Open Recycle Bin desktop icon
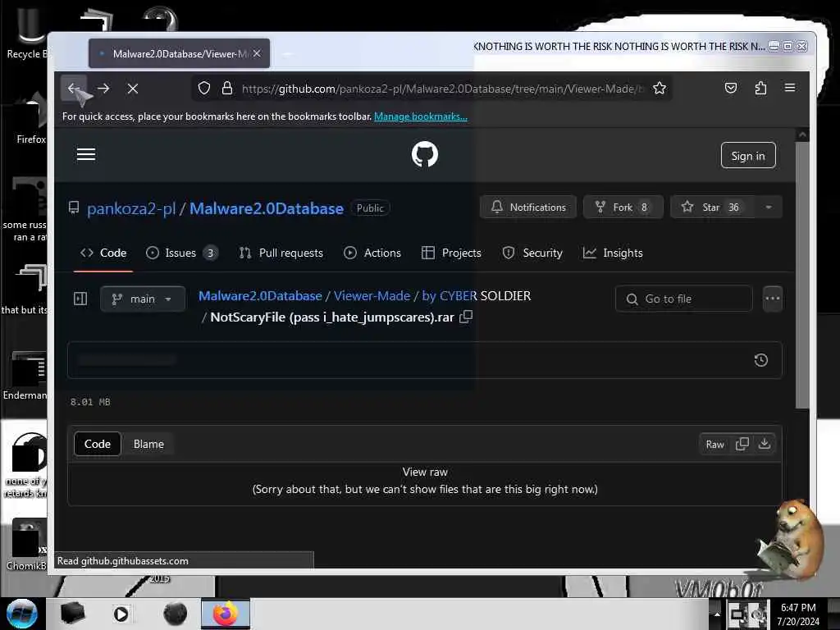 [x=27, y=33]
